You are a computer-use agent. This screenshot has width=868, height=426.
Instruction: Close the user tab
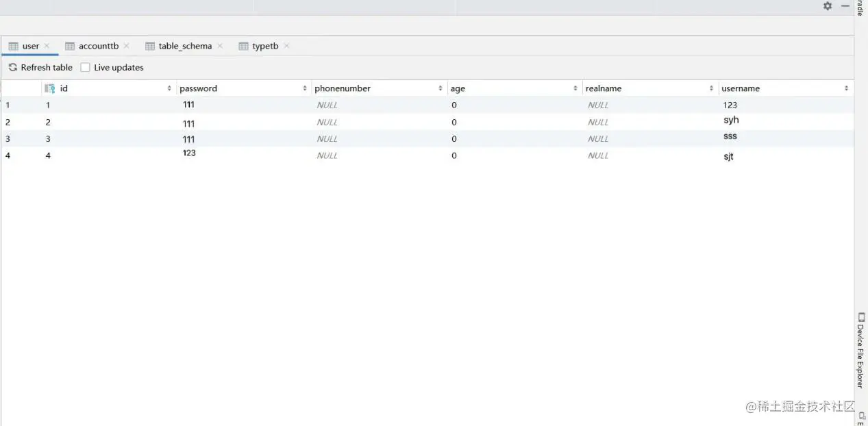point(47,46)
